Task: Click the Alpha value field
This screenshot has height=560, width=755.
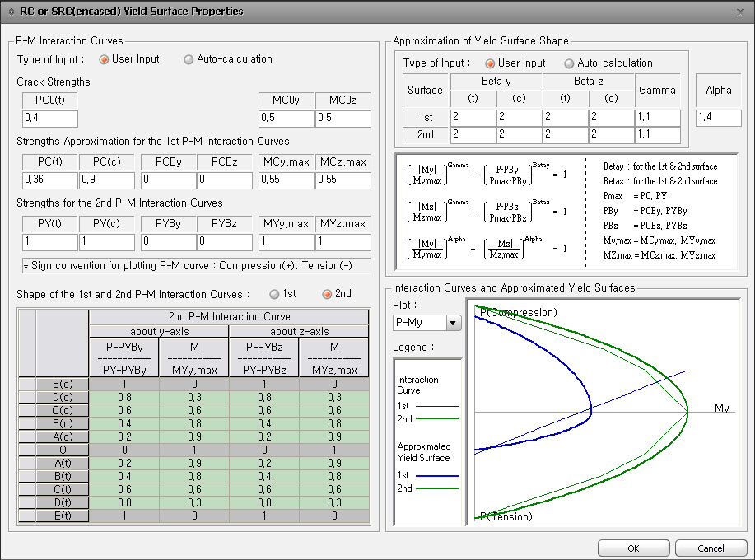Action: click(x=718, y=118)
